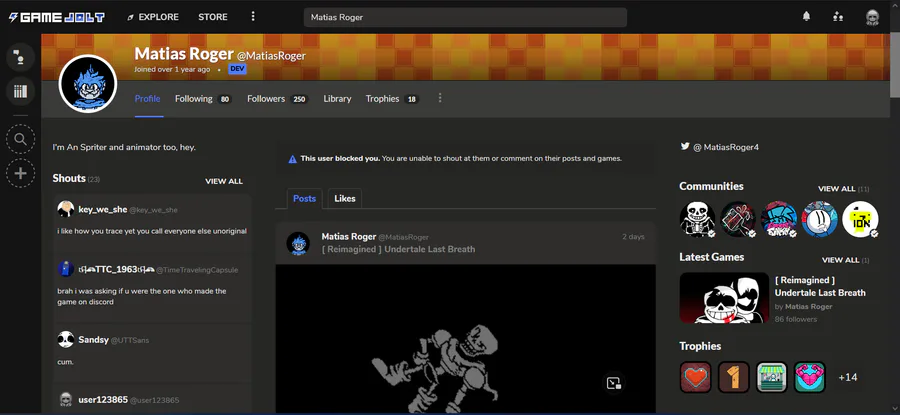Open the post's Undertale Last Breath game link
900x415 pixels.
click(398, 249)
